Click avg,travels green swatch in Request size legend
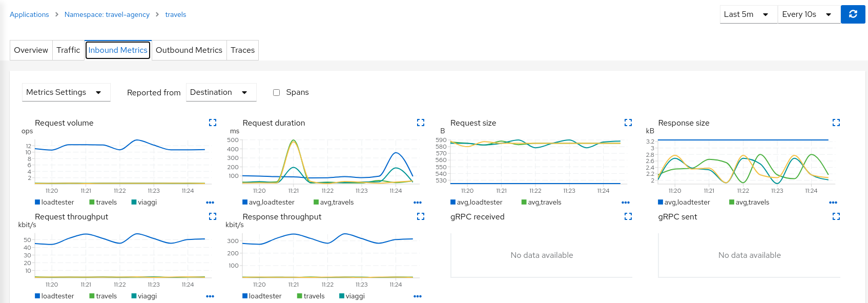 click(524, 203)
